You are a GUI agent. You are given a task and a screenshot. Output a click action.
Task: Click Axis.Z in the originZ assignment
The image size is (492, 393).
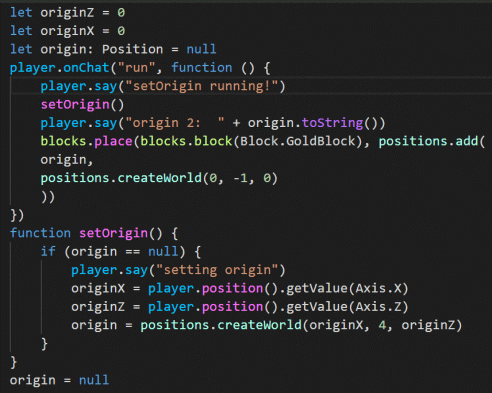coord(378,306)
